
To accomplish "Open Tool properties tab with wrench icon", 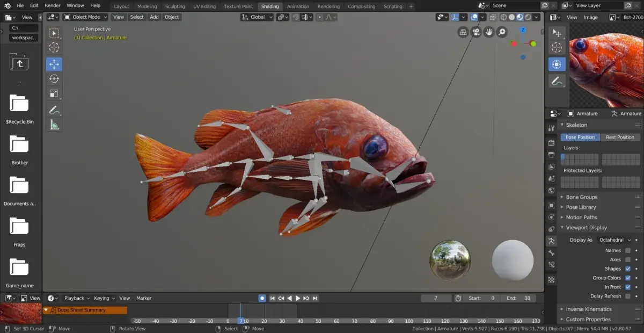I will [551, 128].
